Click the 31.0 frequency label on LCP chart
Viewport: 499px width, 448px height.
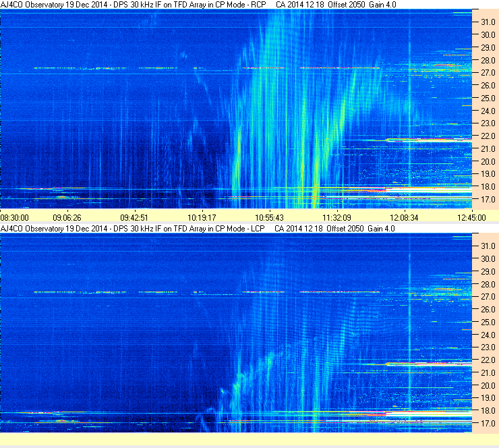488,246
